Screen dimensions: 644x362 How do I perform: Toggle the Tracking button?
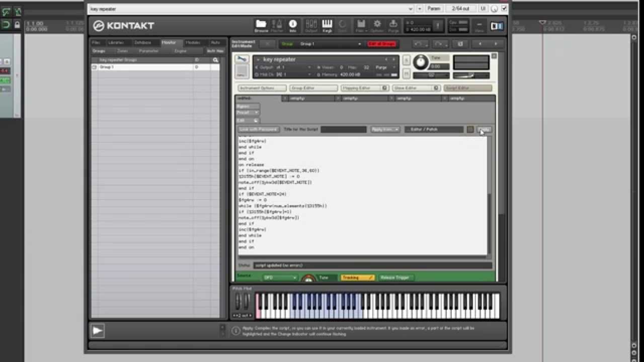(358, 278)
